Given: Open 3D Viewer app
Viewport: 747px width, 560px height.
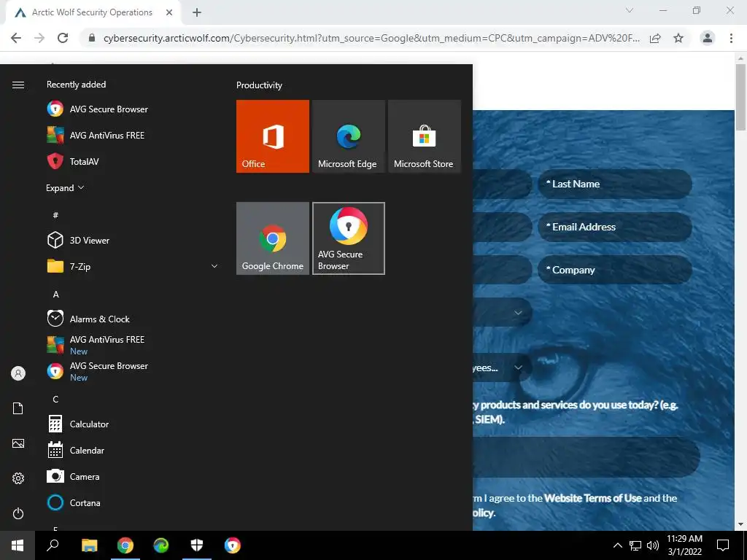Looking at the screenshot, I should (78, 240).
